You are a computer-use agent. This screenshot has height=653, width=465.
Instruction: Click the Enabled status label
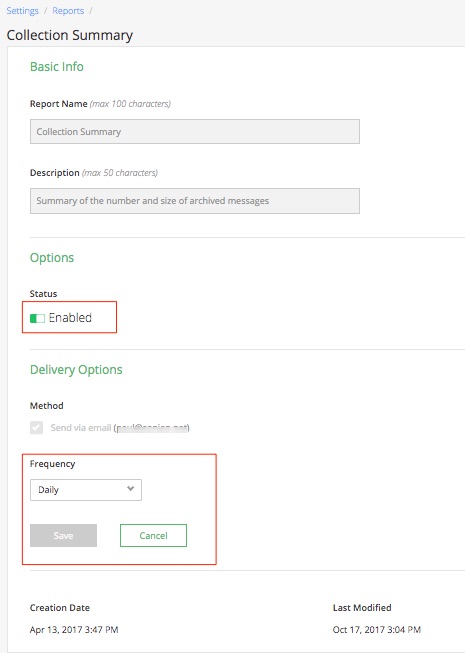(x=70, y=318)
